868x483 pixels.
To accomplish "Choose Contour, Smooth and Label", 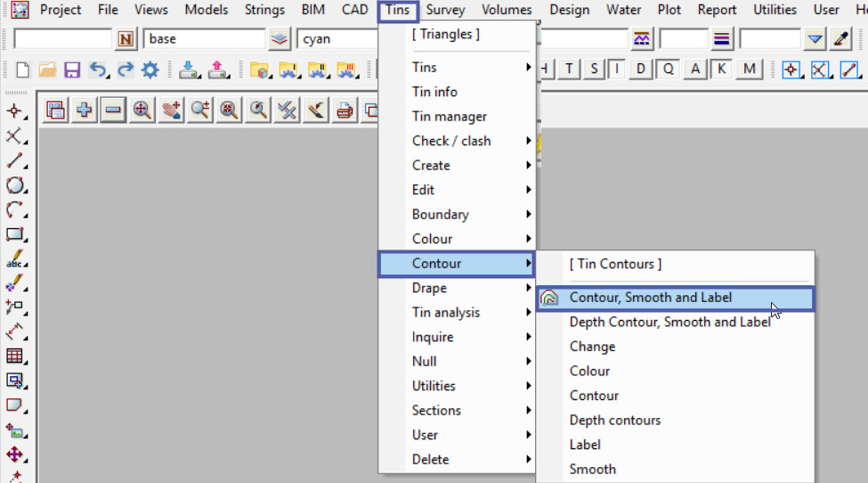I will [x=651, y=298].
